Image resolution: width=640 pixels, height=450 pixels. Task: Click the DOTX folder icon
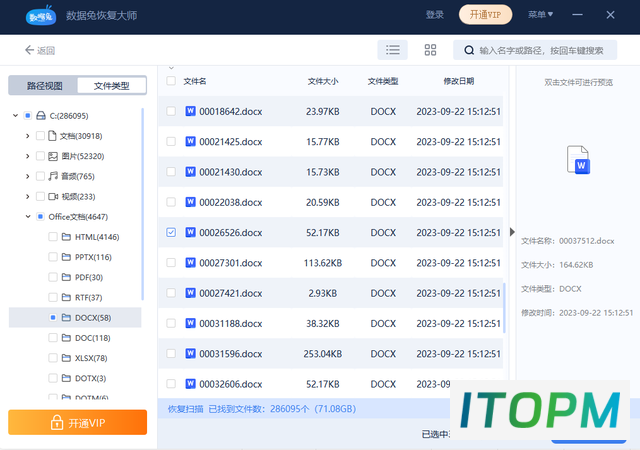click(x=66, y=378)
